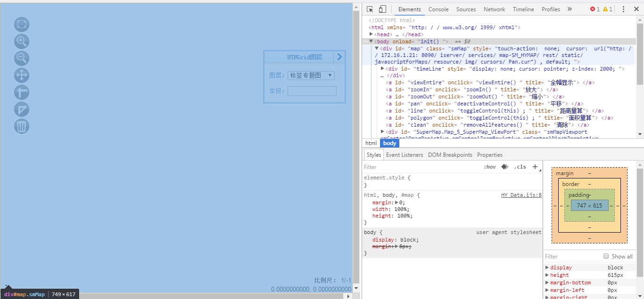The height and width of the screenshot is (299, 644).
Task: Switch to the Profiles tab
Action: pyautogui.click(x=551, y=9)
